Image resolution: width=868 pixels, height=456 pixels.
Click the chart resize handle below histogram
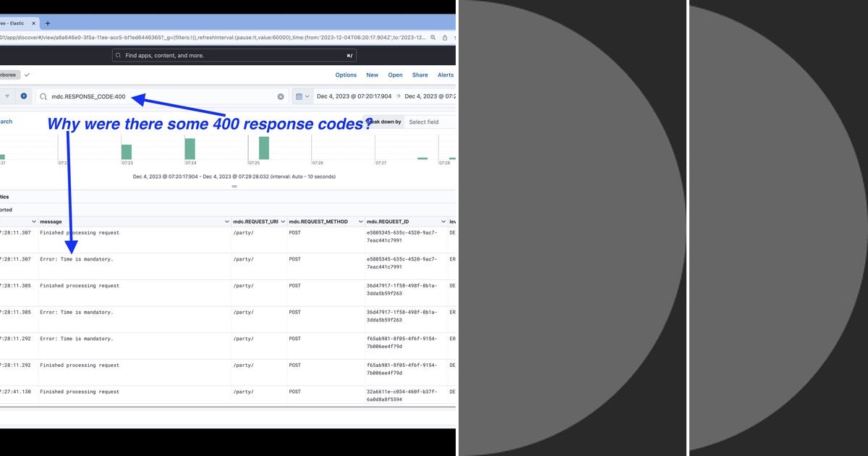[234, 187]
